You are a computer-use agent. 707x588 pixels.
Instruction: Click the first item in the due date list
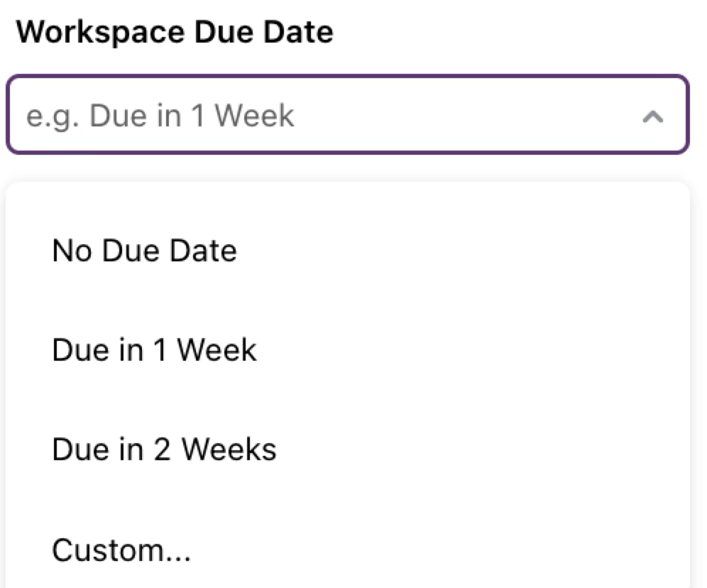click(144, 251)
